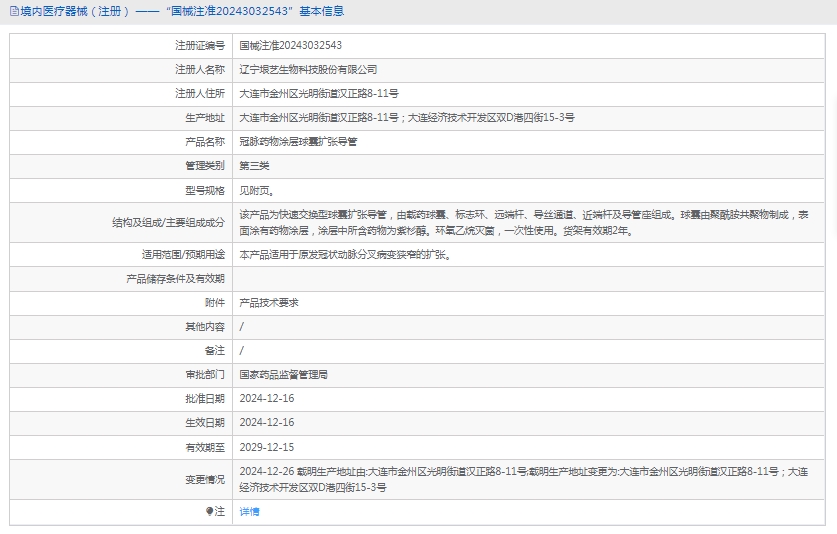This screenshot has height=534, width=837.
Task: Click the expiry date 2029-12-15
Action: pos(267,447)
